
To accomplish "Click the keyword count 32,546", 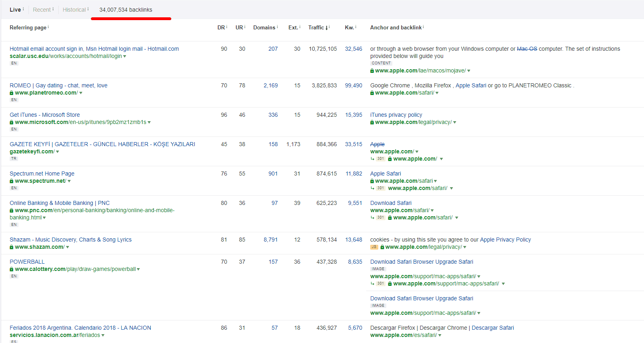I will click(353, 49).
